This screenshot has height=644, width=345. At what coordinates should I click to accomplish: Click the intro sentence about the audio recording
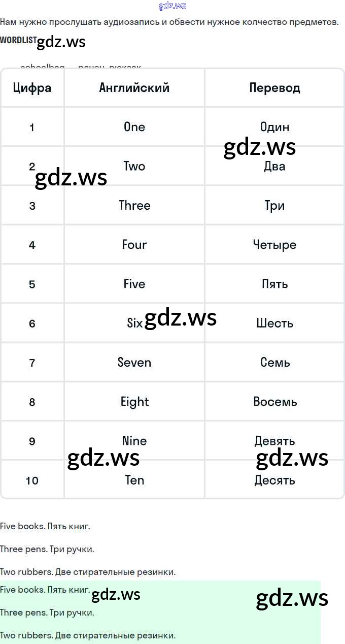[169, 22]
